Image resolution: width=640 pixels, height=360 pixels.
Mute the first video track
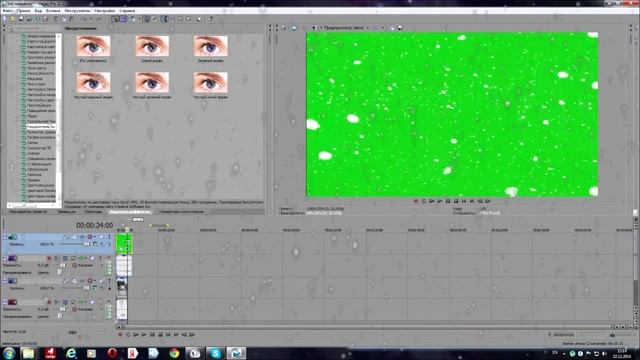point(101,237)
